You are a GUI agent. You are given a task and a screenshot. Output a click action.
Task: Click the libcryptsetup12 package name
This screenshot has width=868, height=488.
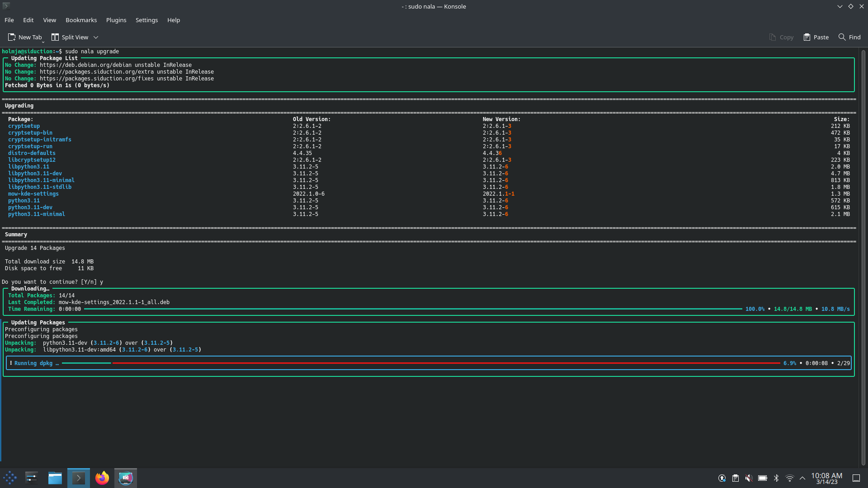[x=32, y=160]
